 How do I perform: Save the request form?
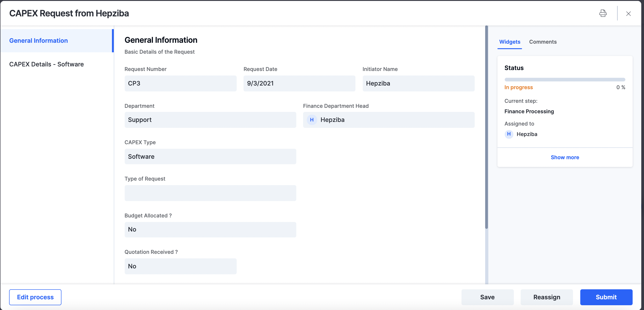[487, 297]
